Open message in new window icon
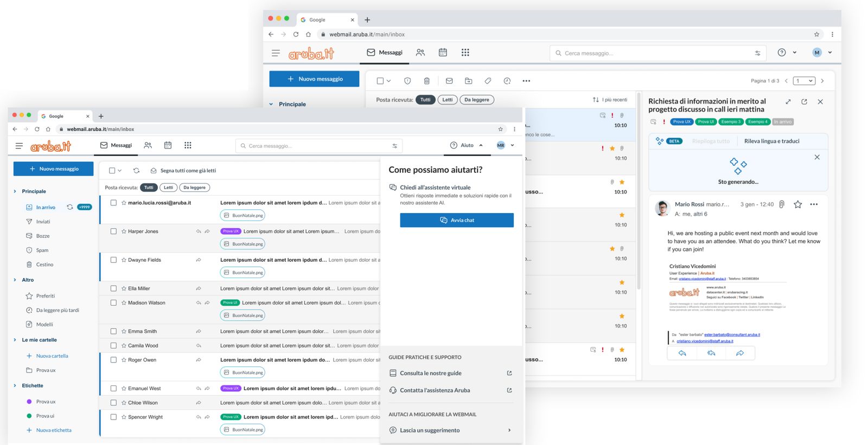This screenshot has width=868, height=445. 804,102
